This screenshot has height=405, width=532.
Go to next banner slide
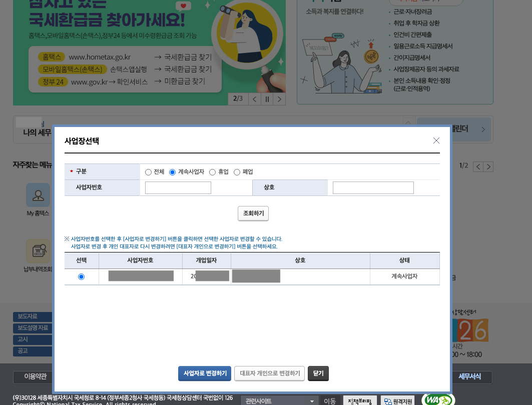click(x=279, y=99)
